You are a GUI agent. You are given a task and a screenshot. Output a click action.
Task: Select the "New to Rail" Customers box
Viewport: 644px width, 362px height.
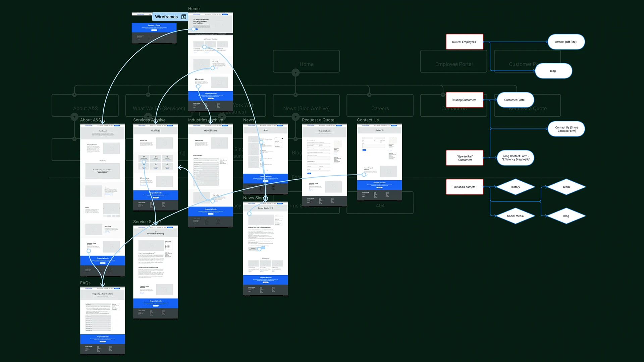click(464, 158)
